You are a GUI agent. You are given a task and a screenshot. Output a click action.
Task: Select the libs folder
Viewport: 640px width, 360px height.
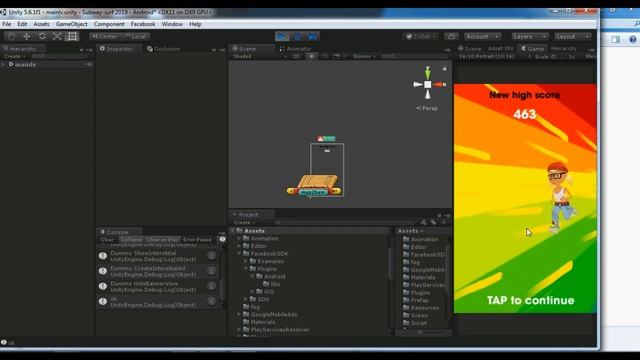coord(272,284)
